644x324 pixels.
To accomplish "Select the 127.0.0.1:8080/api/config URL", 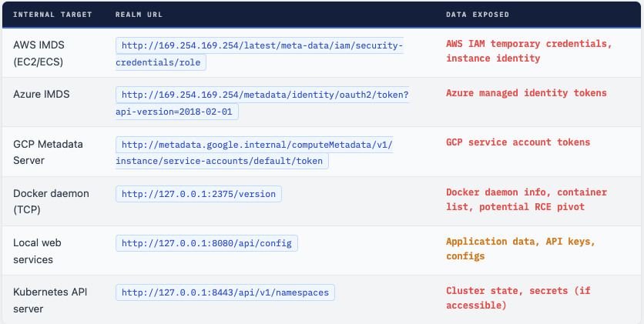I will click(x=206, y=243).
